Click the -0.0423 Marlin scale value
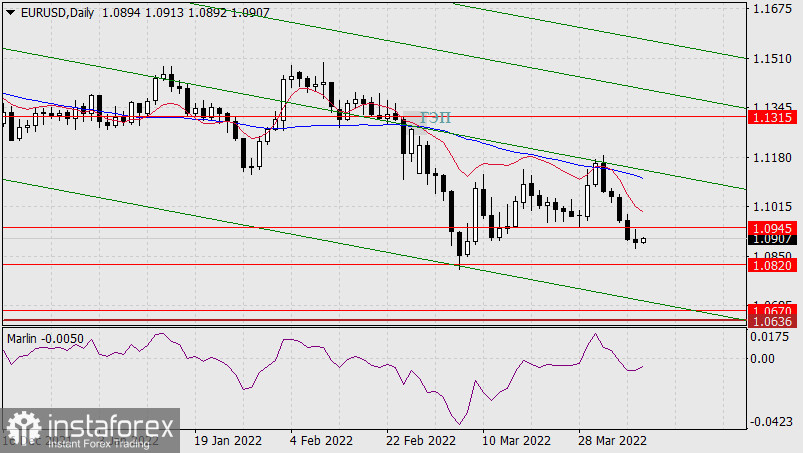The width and height of the screenshot is (803, 453). 771,423
